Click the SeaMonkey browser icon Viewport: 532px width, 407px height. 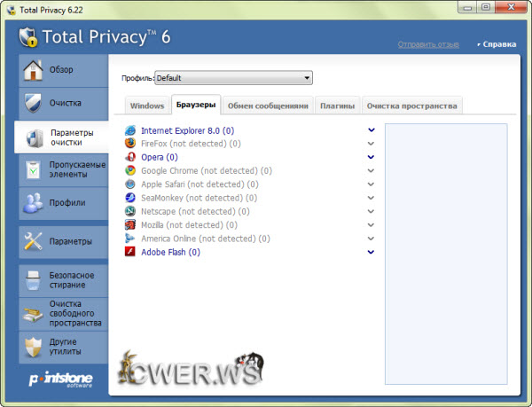130,198
